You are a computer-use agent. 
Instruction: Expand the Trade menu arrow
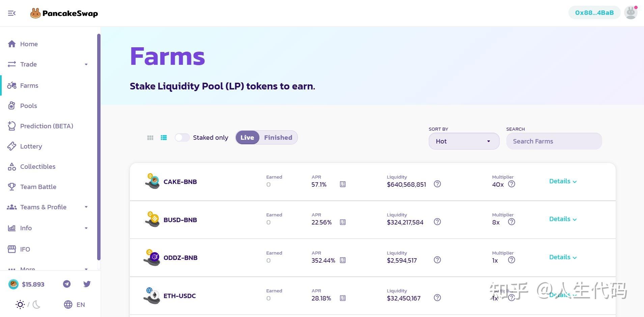pyautogui.click(x=86, y=64)
